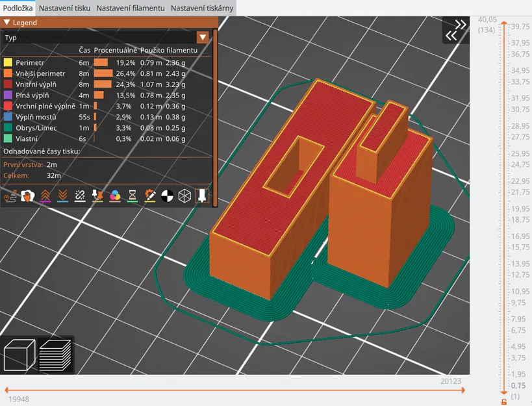Click the Legend scrollbar on right edge
532x406 pixels.
215,117
